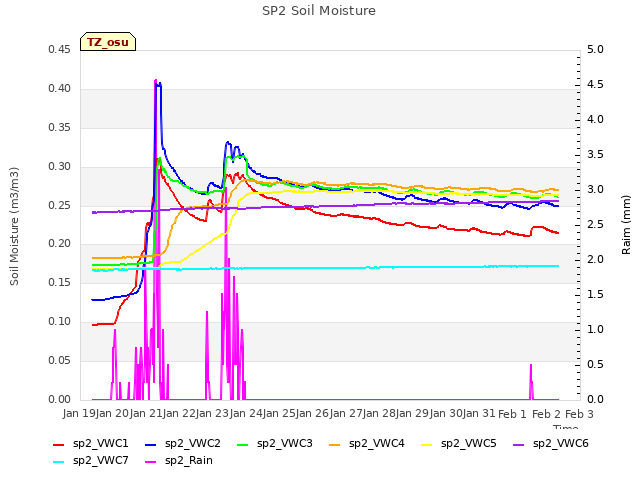Click the sp2_VWC3 legend label
The image size is (640, 480).
284,443
